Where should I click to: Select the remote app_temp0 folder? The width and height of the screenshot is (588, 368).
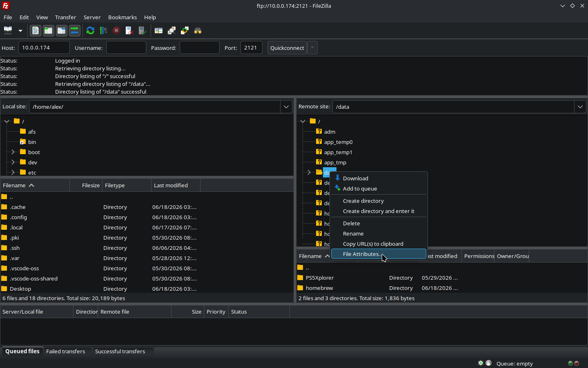click(x=338, y=142)
